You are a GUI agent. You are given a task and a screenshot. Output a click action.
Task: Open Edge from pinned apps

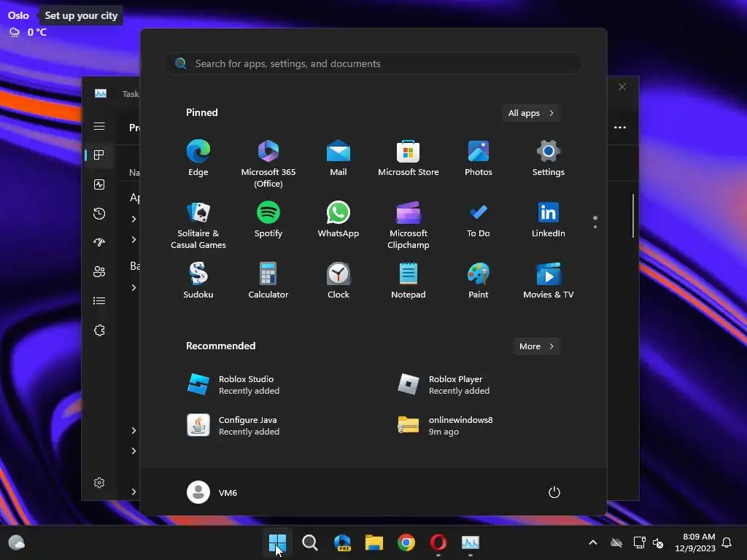[198, 157]
